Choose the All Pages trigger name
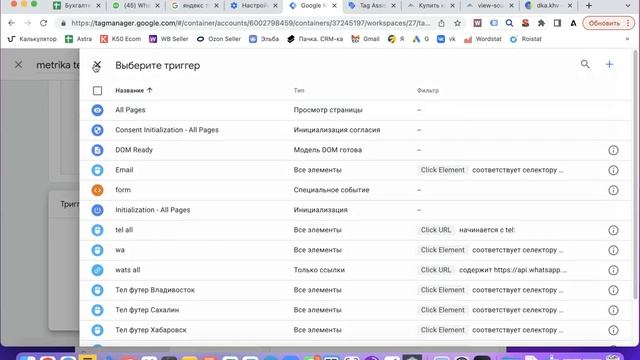 pos(130,110)
